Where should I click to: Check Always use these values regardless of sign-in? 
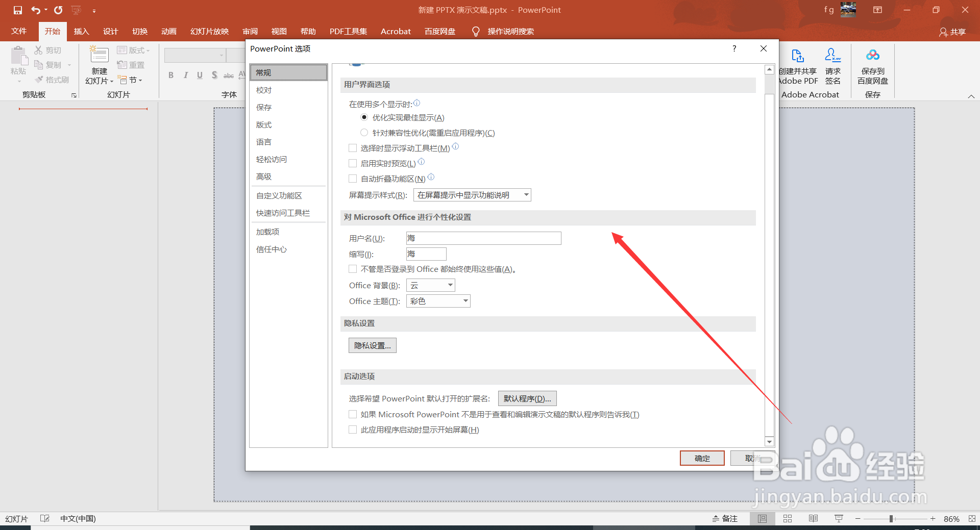pos(353,269)
